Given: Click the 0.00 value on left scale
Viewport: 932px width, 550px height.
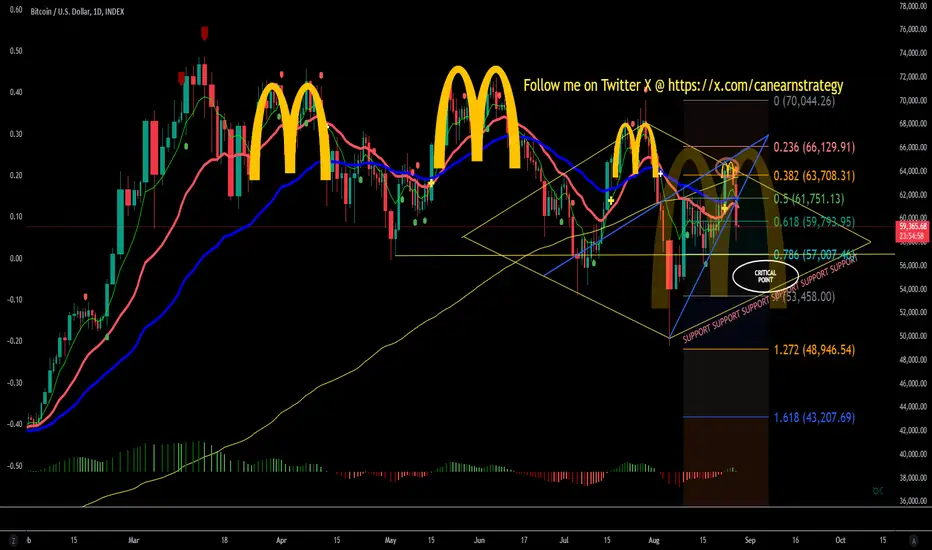Looking at the screenshot, I should coord(16,258).
